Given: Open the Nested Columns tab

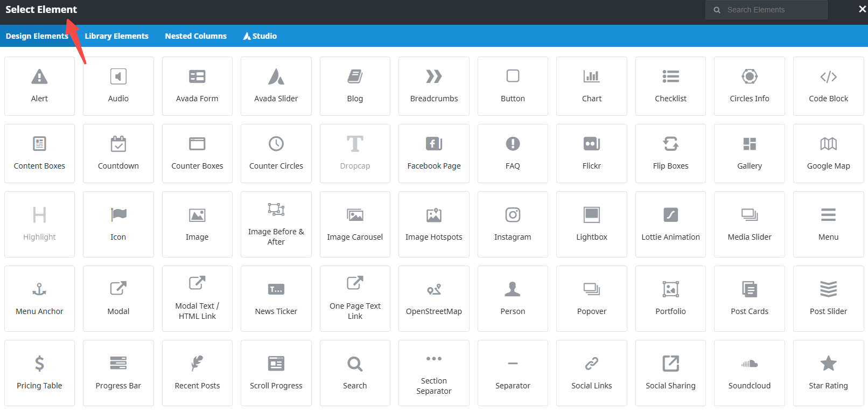Looking at the screenshot, I should [x=195, y=36].
